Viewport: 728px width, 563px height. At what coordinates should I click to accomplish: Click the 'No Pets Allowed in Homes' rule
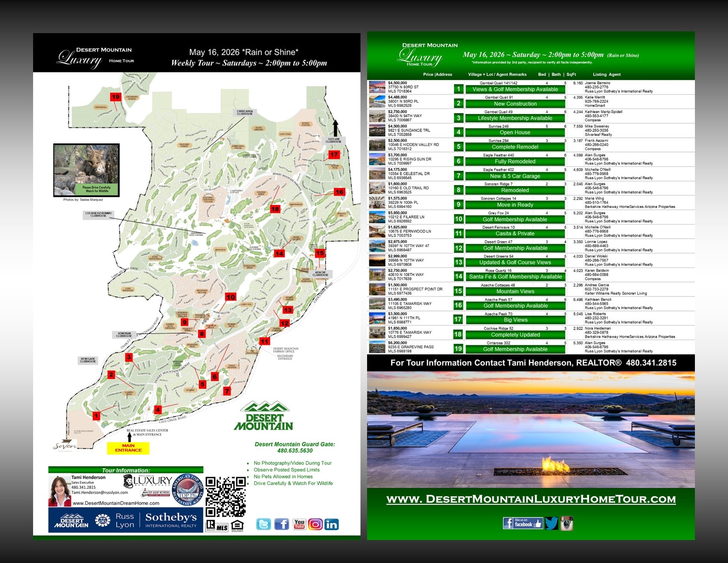pyautogui.click(x=283, y=476)
